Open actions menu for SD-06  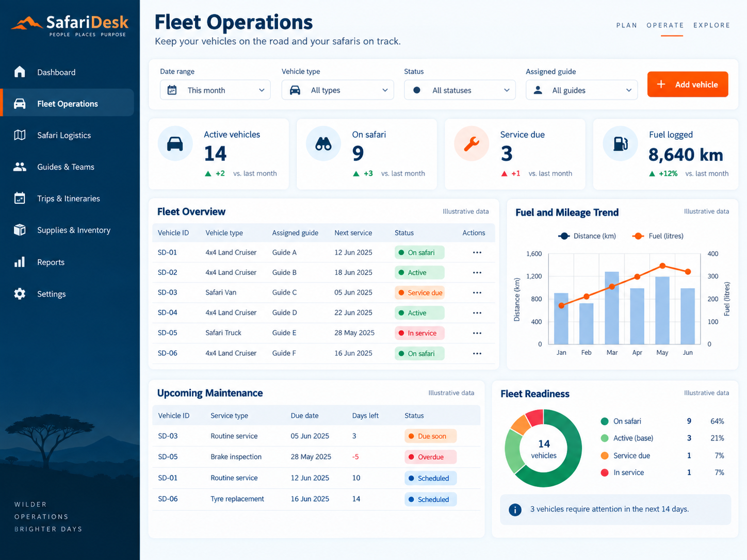coord(477,354)
